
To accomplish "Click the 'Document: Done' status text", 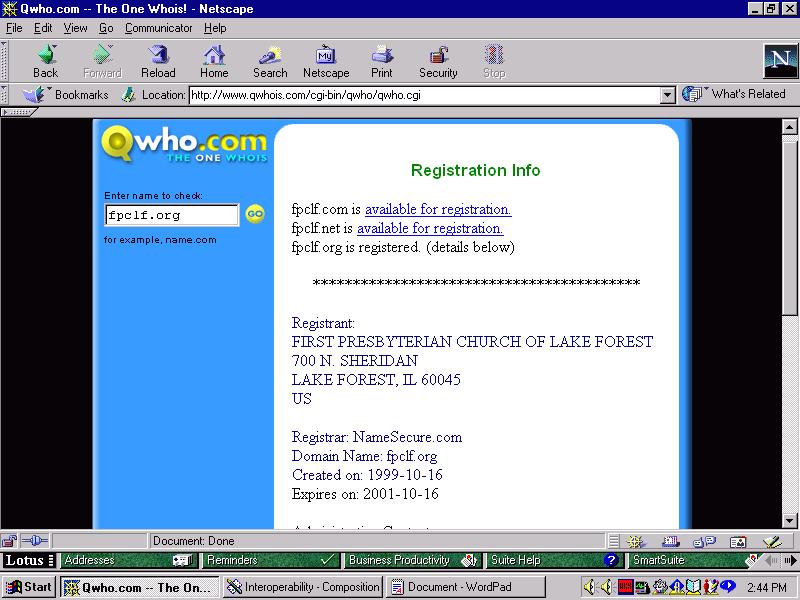I will pyautogui.click(x=193, y=541).
